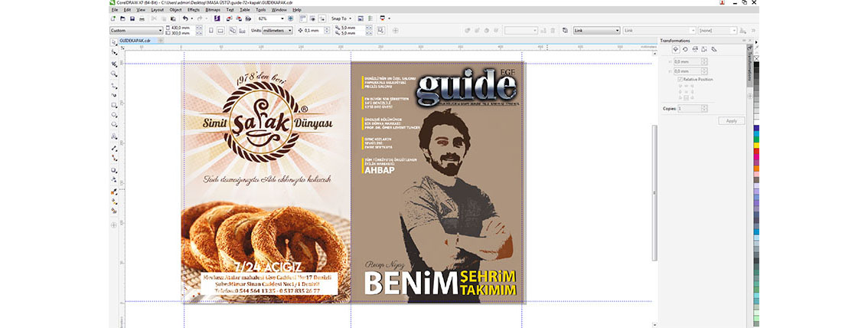868x328 pixels.
Task: Select Portrait page orientation
Action: pyautogui.click(x=211, y=31)
